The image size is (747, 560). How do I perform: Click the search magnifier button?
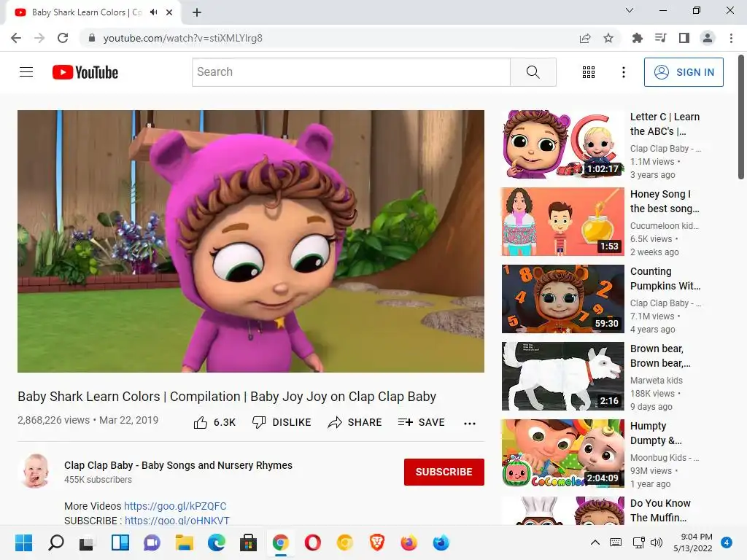pyautogui.click(x=533, y=72)
